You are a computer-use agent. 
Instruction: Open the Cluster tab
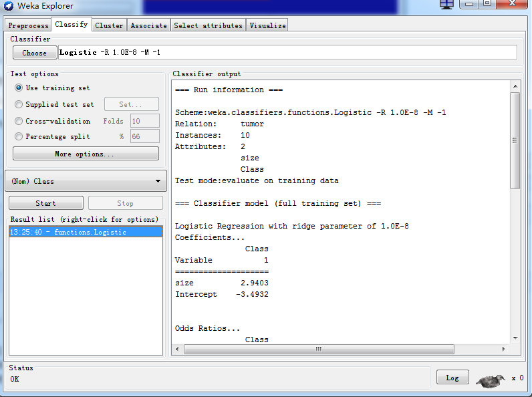(x=109, y=25)
